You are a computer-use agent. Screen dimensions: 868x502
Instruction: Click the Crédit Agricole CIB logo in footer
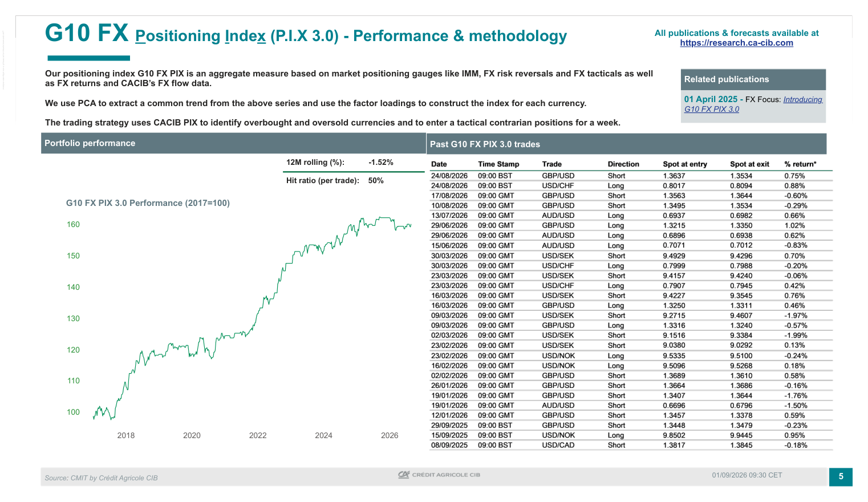pos(439,475)
